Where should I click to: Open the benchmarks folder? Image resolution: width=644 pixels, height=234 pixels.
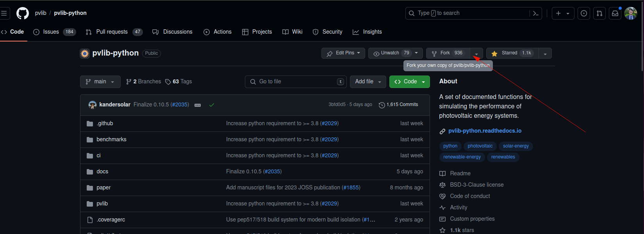click(x=111, y=139)
